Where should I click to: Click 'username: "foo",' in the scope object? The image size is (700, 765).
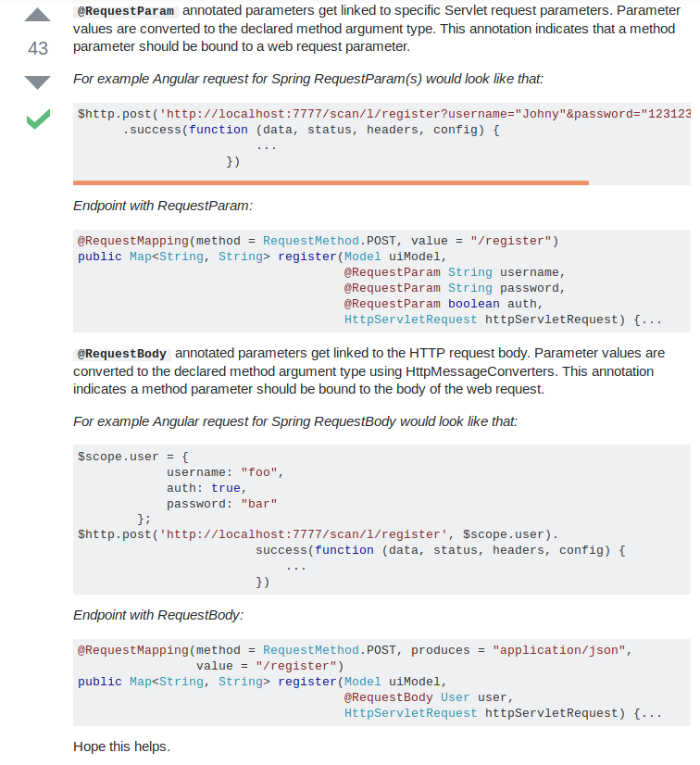tap(225, 472)
